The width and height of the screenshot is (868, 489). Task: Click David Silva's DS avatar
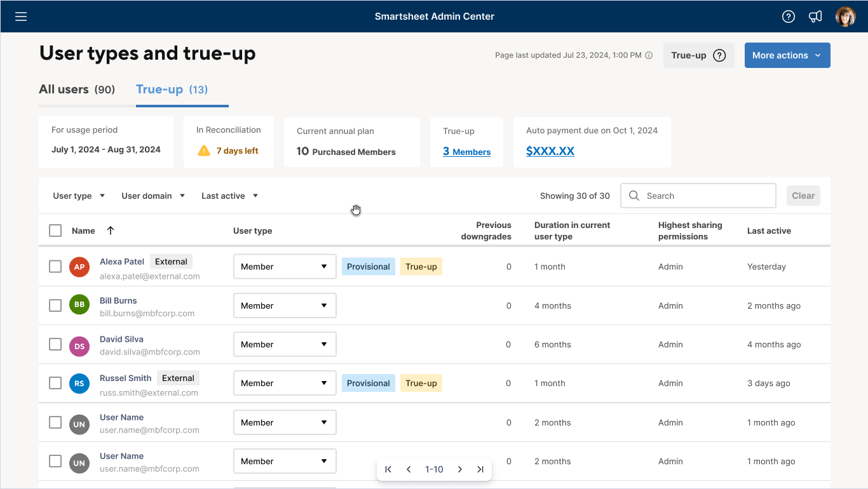tap(79, 346)
